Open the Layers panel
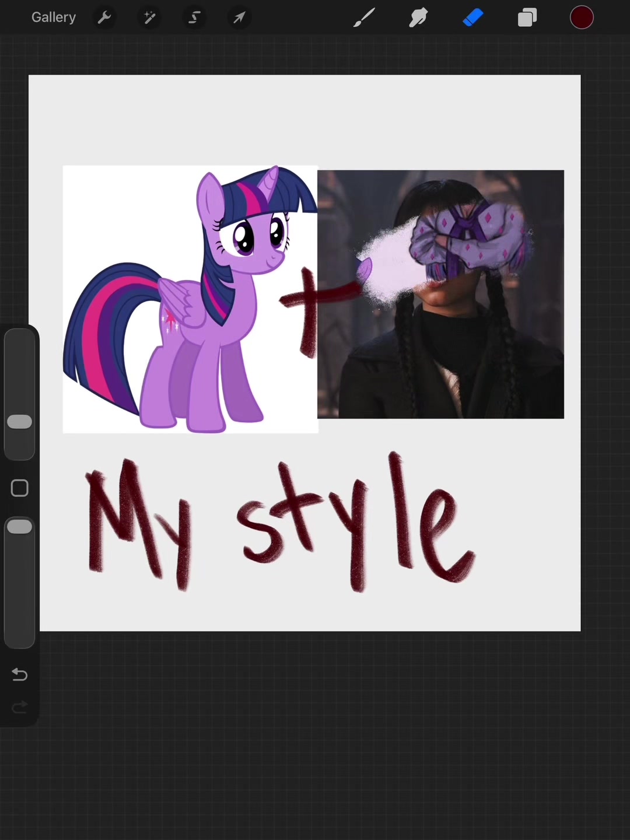 click(527, 17)
